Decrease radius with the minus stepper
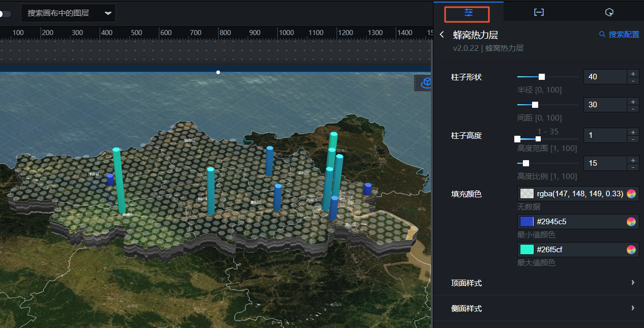The width and height of the screenshot is (644, 328). coord(633,80)
